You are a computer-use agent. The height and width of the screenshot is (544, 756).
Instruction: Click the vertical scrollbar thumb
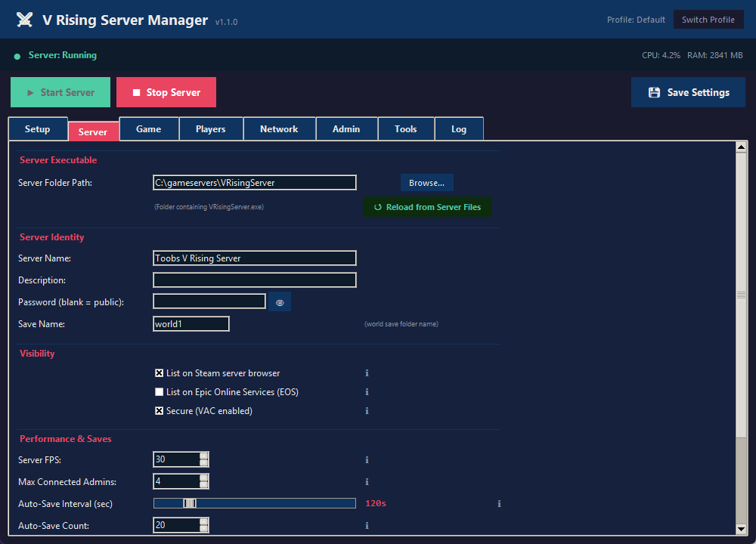tap(741, 295)
